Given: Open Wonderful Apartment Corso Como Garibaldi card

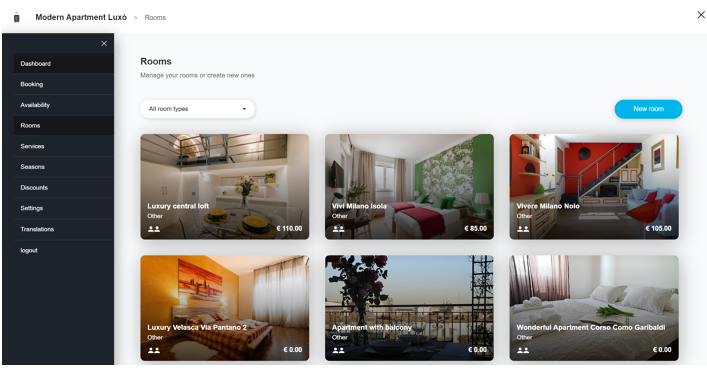Looking at the screenshot, I should point(594,308).
